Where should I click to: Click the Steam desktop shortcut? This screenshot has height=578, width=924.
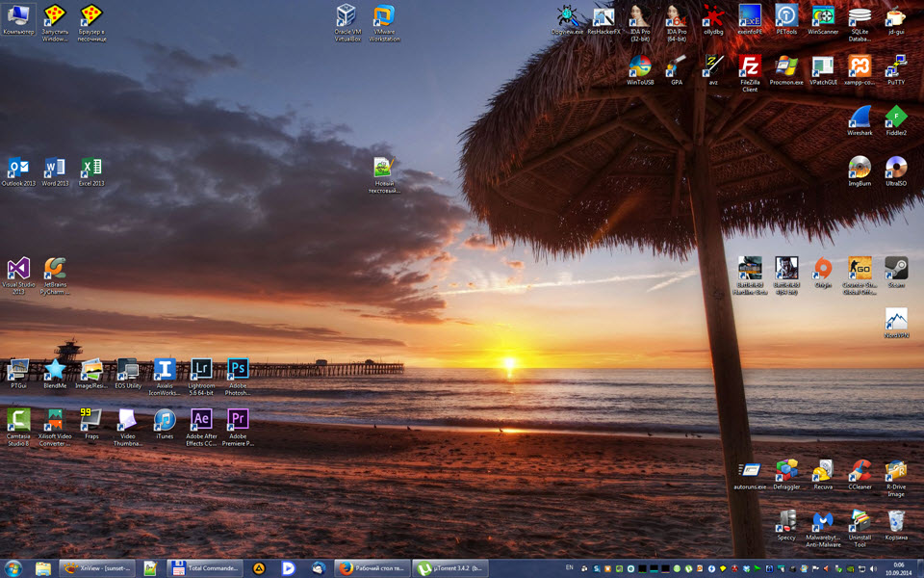[x=896, y=273]
